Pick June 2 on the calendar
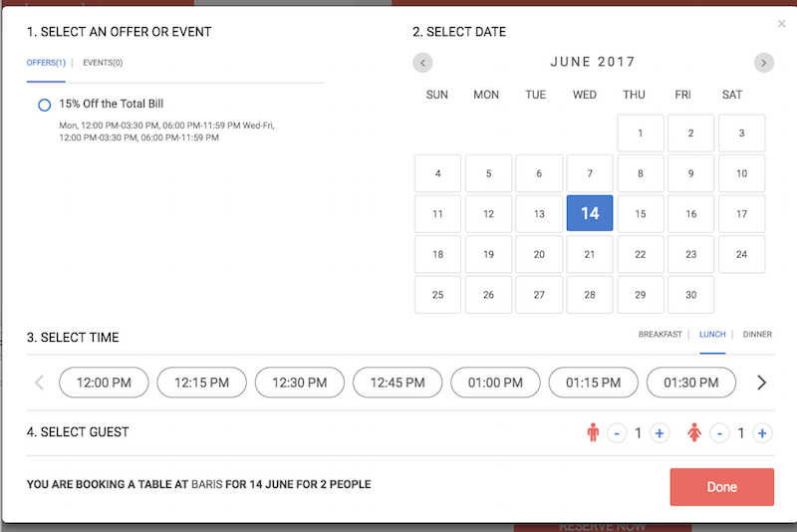This screenshot has height=532, width=797. pos(690,133)
